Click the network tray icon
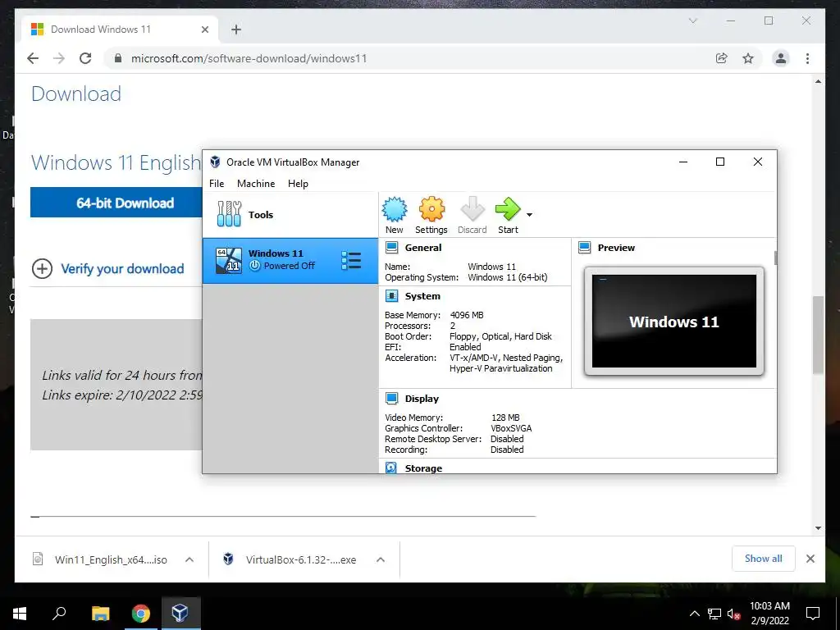 (714, 614)
